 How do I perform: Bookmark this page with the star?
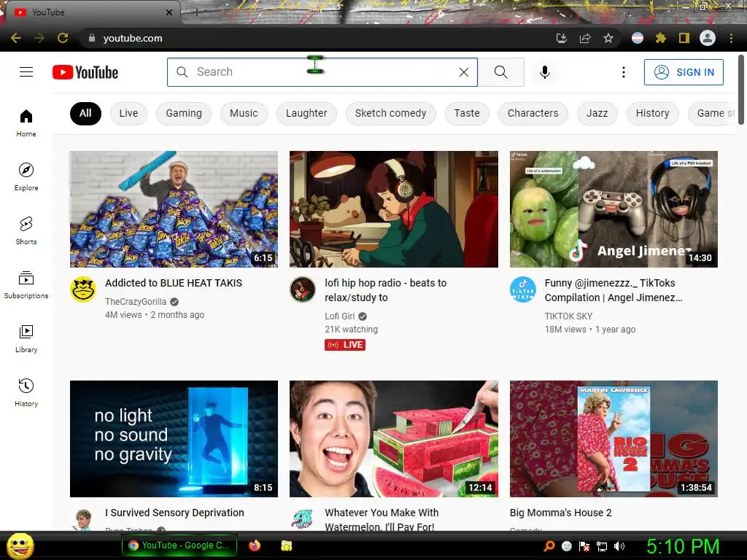click(608, 38)
